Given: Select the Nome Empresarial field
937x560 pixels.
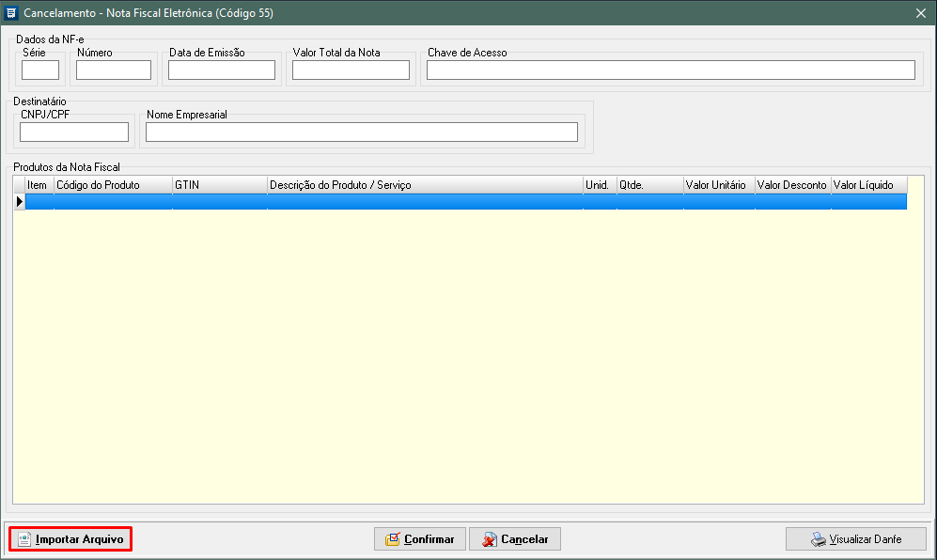Looking at the screenshot, I should pyautogui.click(x=362, y=132).
